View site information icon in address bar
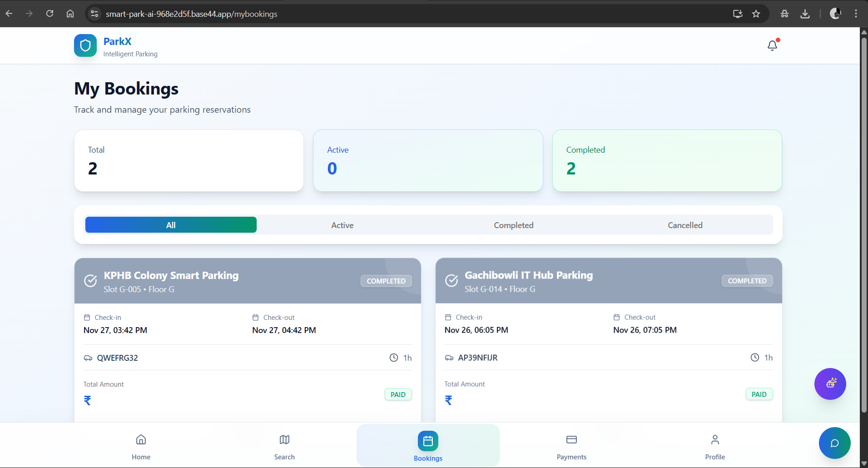 pos(94,14)
